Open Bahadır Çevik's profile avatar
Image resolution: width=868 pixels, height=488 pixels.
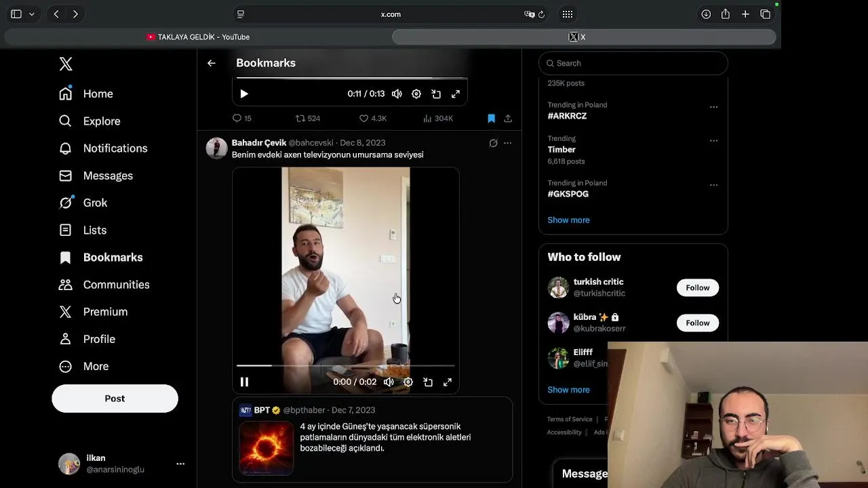[x=216, y=148]
